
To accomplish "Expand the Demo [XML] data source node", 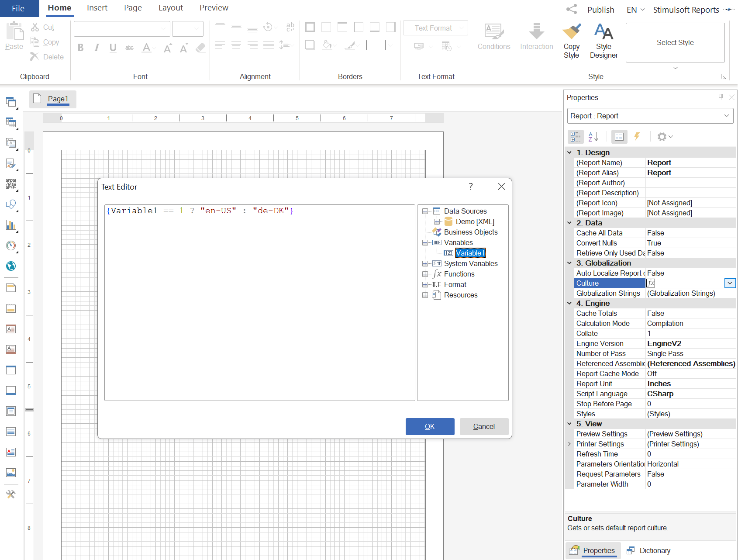I will tap(437, 222).
